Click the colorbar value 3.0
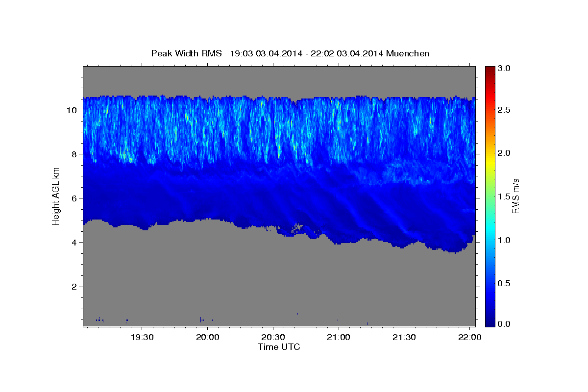Screen dimensions: 588x392 point(505,68)
